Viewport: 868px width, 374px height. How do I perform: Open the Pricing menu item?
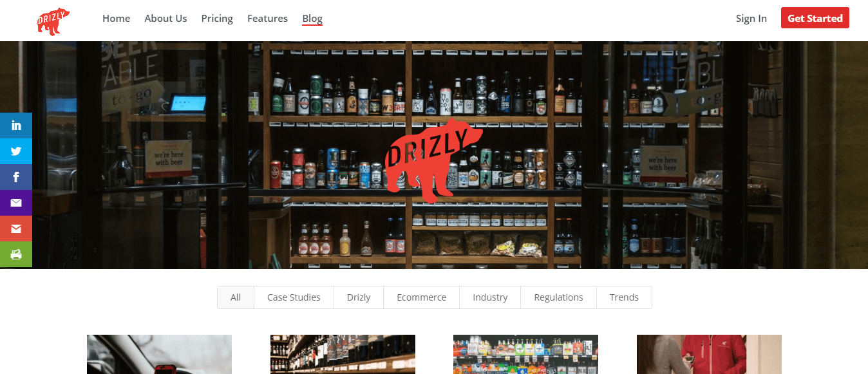217,18
